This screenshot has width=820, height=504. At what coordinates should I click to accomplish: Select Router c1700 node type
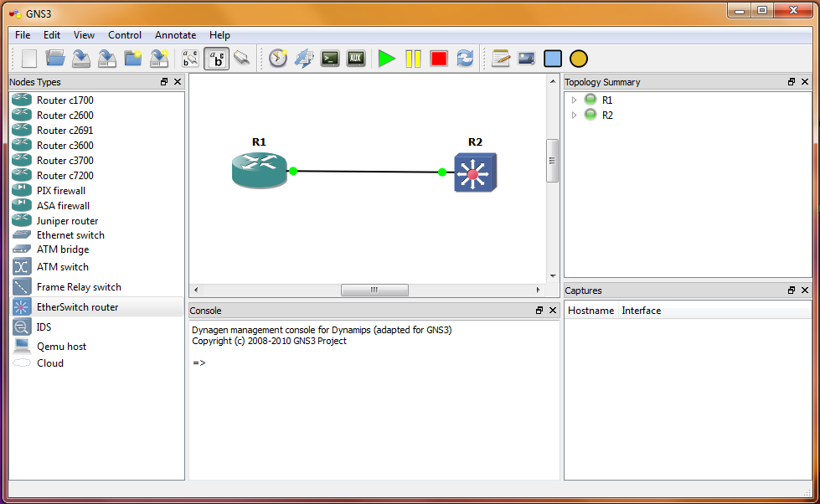pos(97,100)
